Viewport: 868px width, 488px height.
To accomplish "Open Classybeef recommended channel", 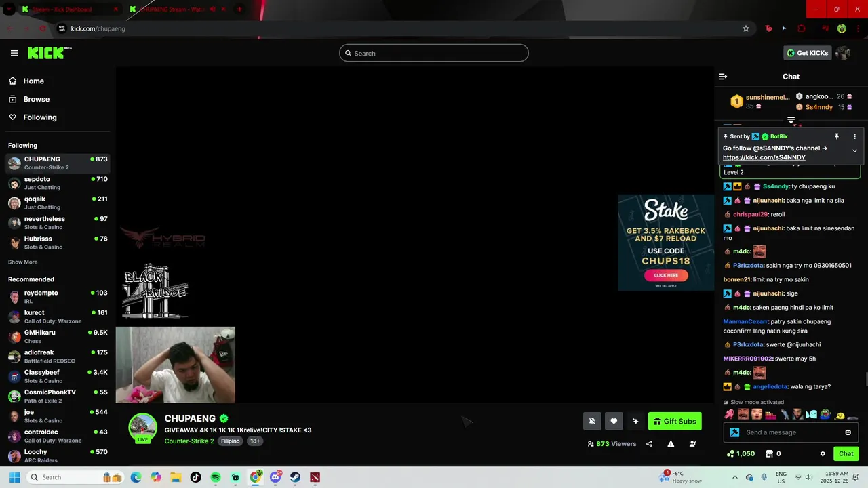I will click(x=58, y=376).
